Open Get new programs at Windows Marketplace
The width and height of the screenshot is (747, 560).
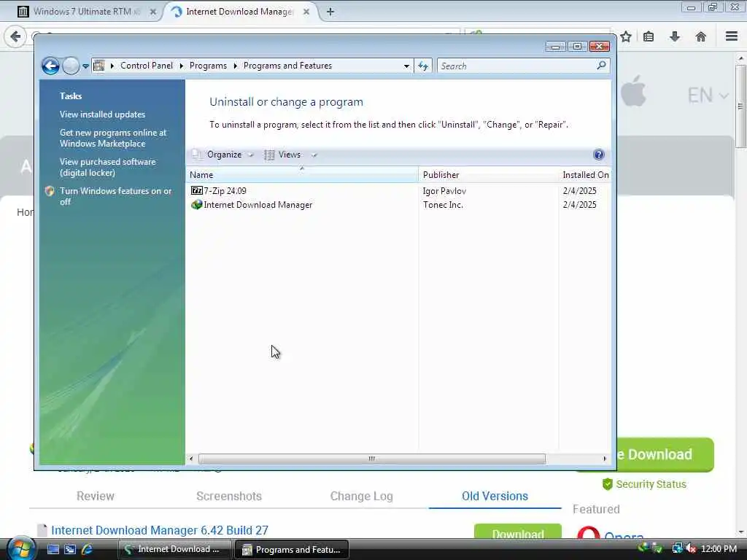pyautogui.click(x=113, y=138)
